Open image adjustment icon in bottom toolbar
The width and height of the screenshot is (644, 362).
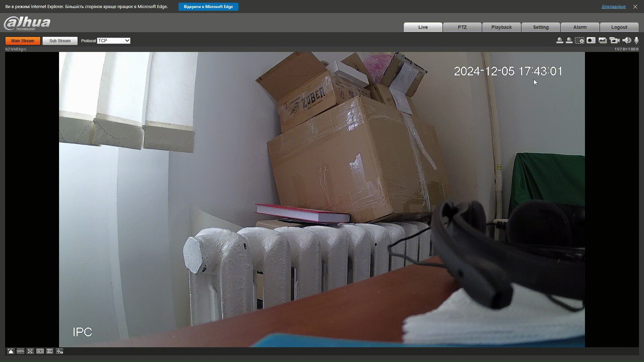pyautogui.click(x=11, y=351)
